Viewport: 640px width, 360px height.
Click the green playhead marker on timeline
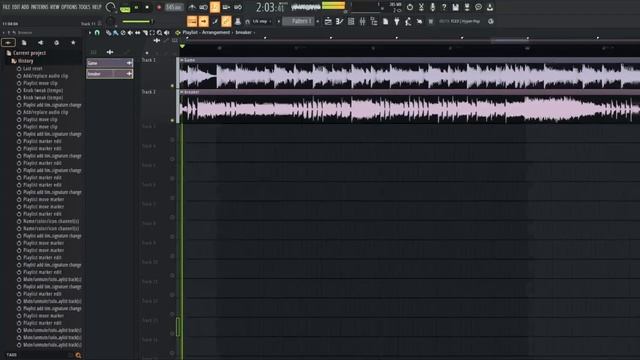point(182,47)
